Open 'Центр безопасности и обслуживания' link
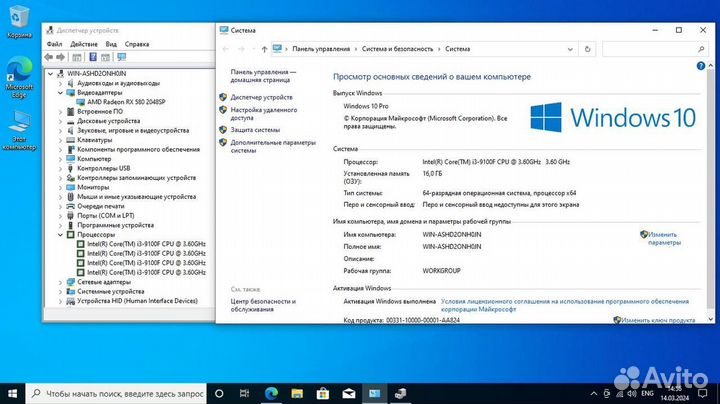 pos(263,305)
